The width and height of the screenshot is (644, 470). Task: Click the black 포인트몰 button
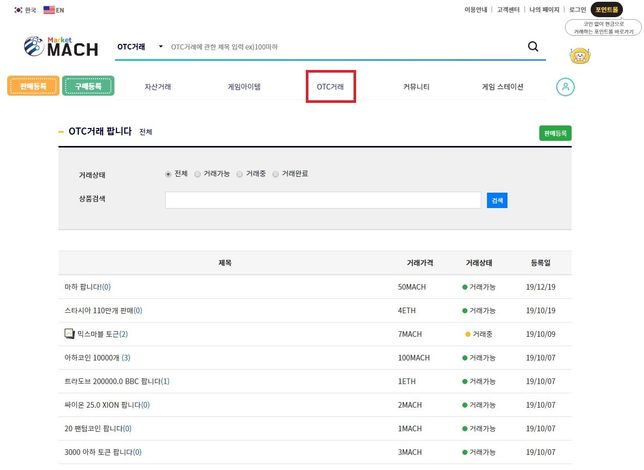(607, 9)
